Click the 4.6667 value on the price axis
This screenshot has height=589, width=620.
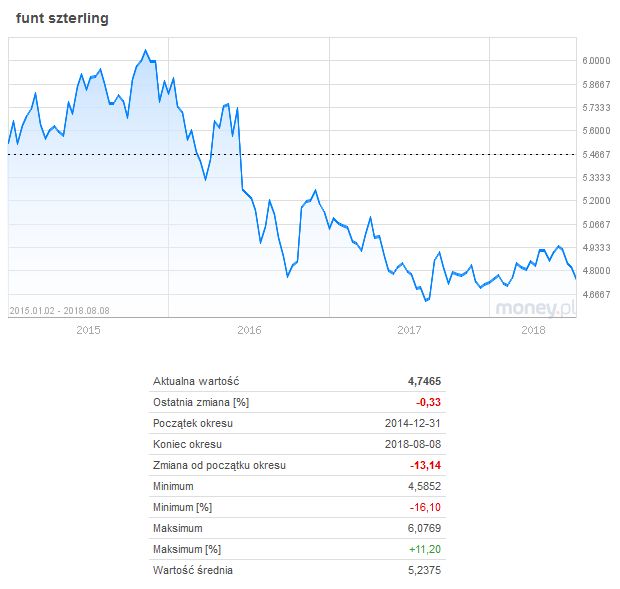(596, 295)
